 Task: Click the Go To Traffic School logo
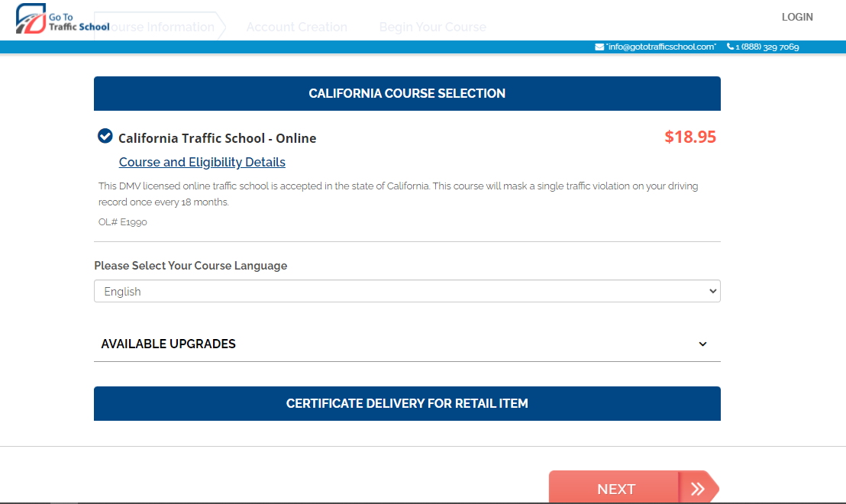click(x=63, y=19)
